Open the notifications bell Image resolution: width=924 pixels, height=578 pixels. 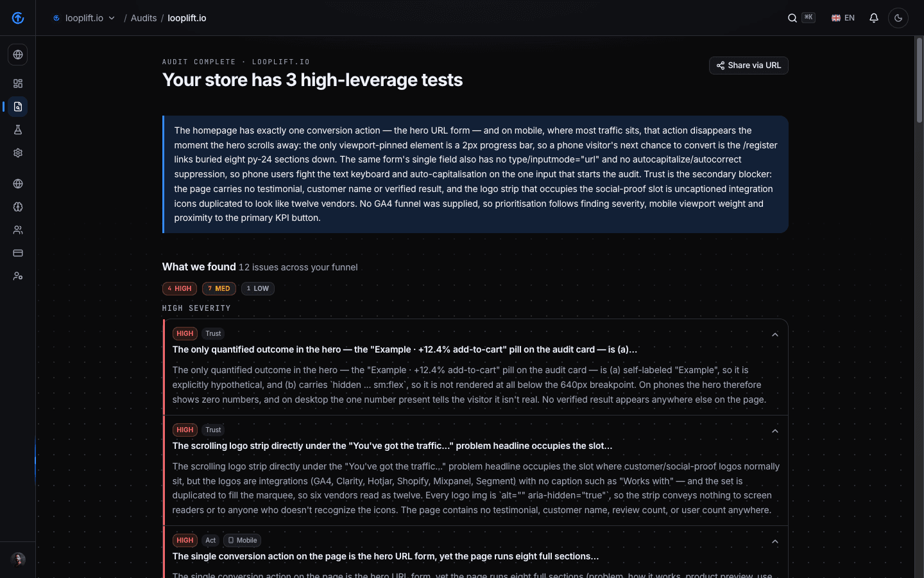tap(874, 18)
